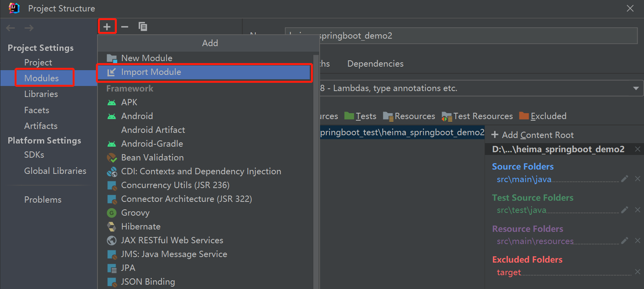Viewport: 644px width, 289px height.
Task: Click the Remove minus toolbar icon
Action: pyautogui.click(x=125, y=27)
